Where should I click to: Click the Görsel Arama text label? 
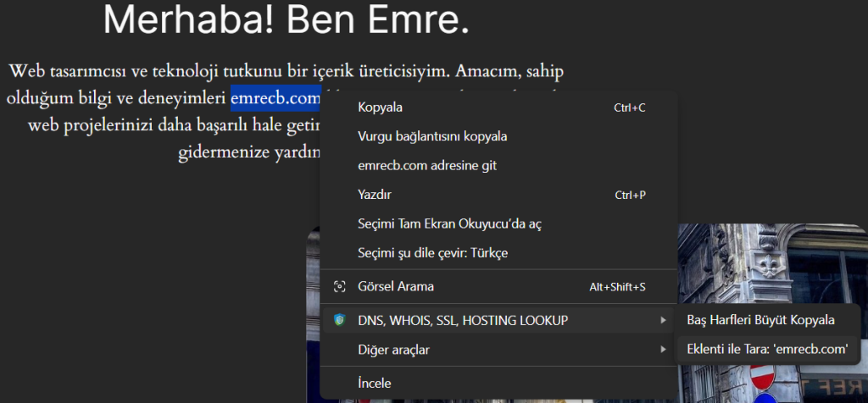(396, 287)
